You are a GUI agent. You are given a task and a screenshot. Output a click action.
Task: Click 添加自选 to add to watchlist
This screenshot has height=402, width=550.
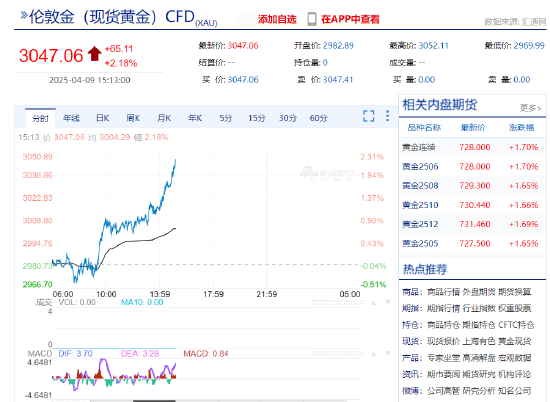(x=277, y=19)
